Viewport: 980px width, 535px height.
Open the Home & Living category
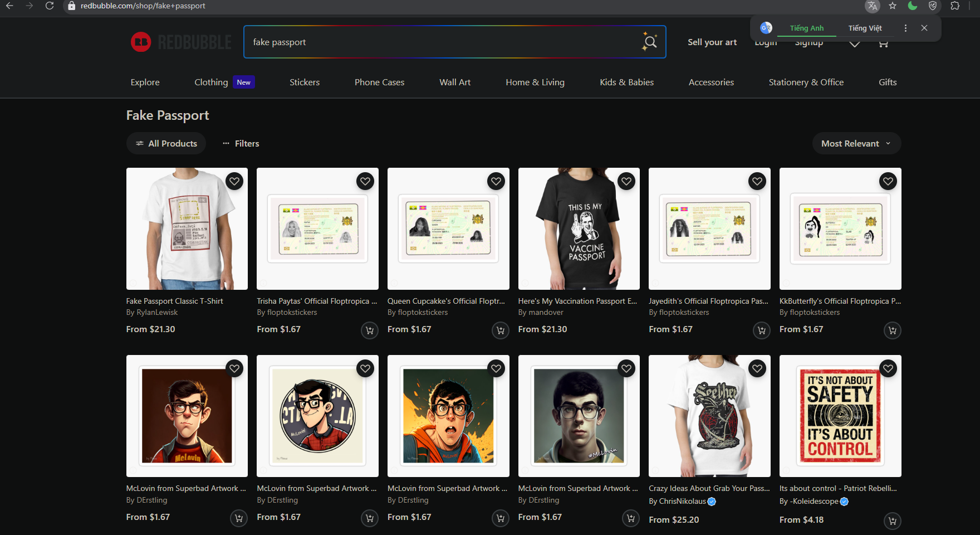(535, 82)
